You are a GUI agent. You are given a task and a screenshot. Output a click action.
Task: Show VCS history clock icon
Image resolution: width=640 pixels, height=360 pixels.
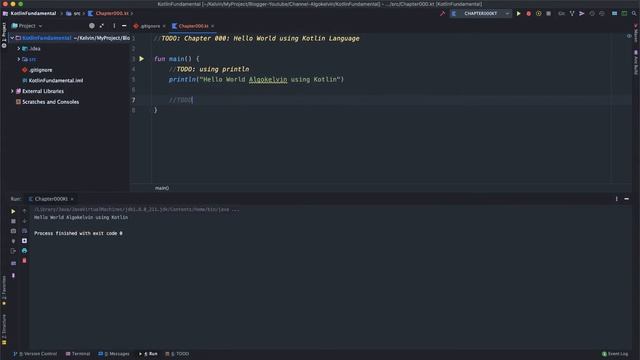[x=592, y=13]
